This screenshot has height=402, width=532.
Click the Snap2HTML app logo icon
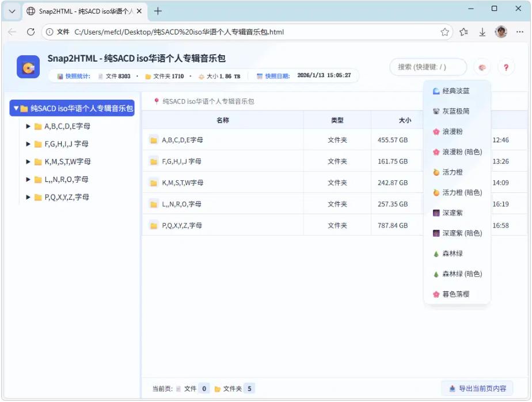pos(28,67)
